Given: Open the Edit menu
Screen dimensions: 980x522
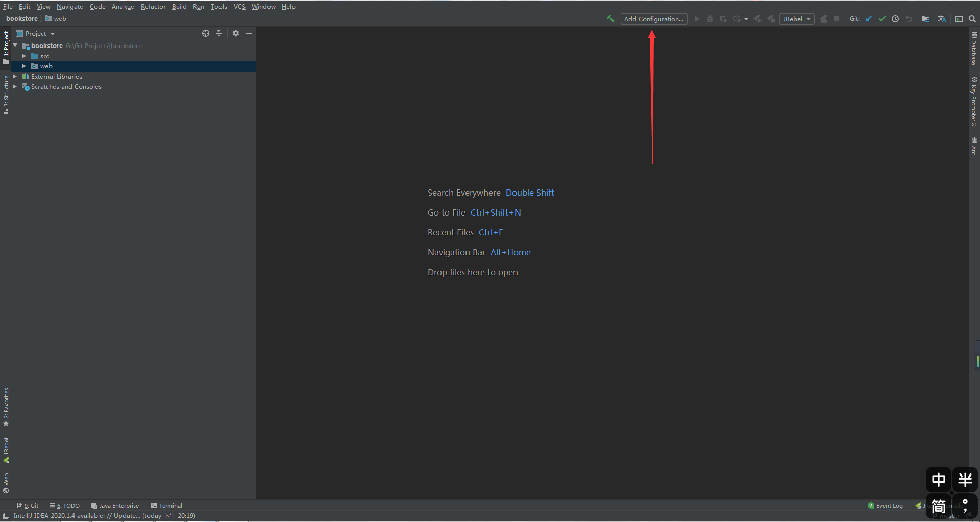Looking at the screenshot, I should tap(24, 6).
